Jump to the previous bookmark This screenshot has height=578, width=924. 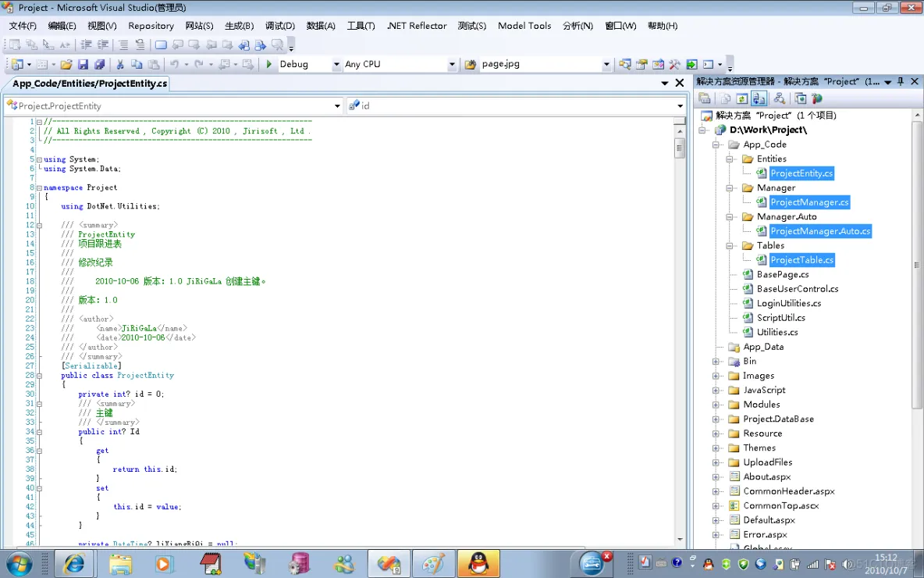(x=177, y=45)
